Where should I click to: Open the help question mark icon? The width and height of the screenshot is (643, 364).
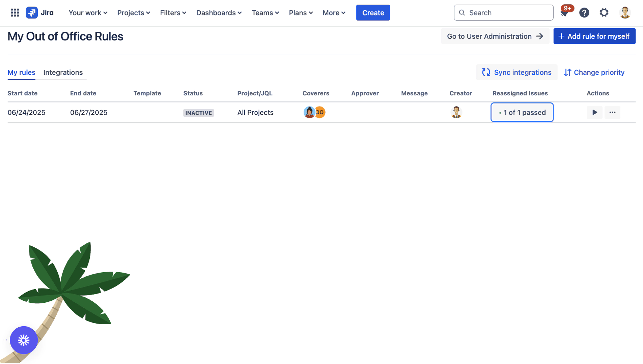[584, 13]
